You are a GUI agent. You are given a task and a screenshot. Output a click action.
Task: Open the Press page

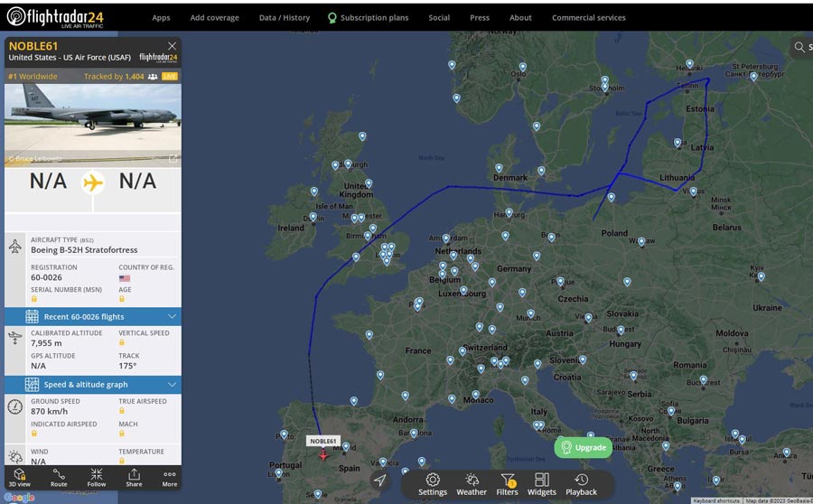click(480, 18)
